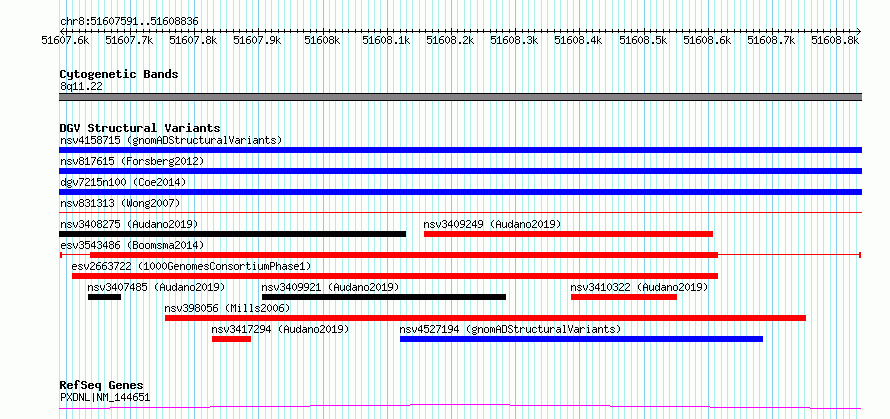Click the 51608.6k ruler tick label
890x419 pixels.
[x=707, y=40]
